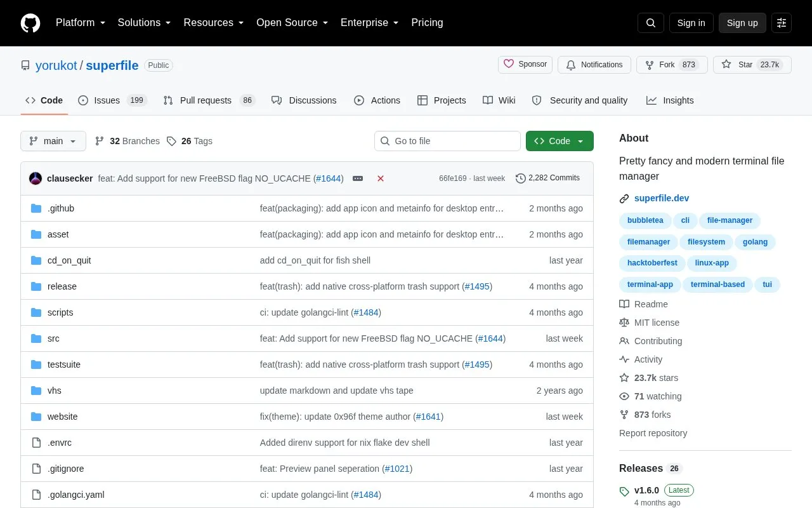
Task: Click the Notifications bell button
Action: click(x=594, y=65)
